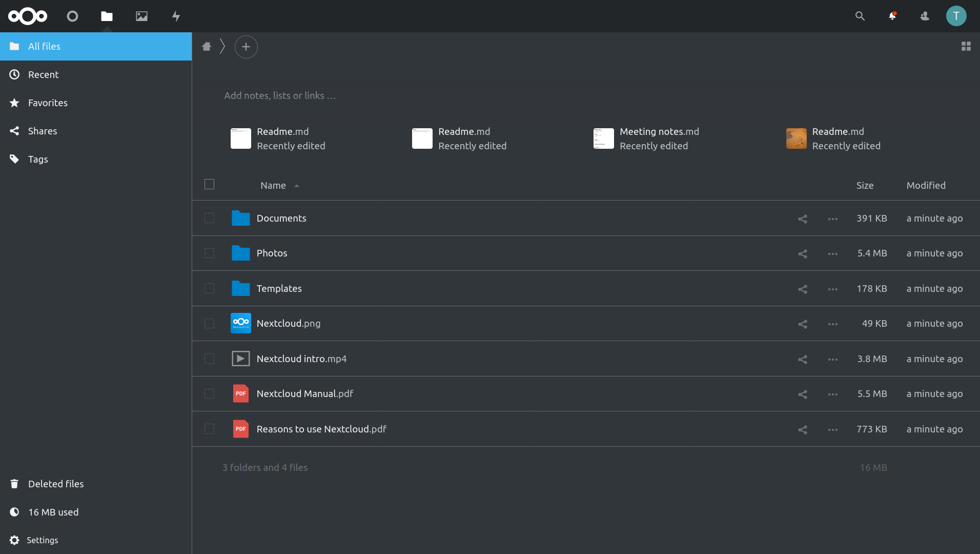The height and width of the screenshot is (554, 980).
Task: Select the Photos folder checkbox
Action: click(x=209, y=253)
